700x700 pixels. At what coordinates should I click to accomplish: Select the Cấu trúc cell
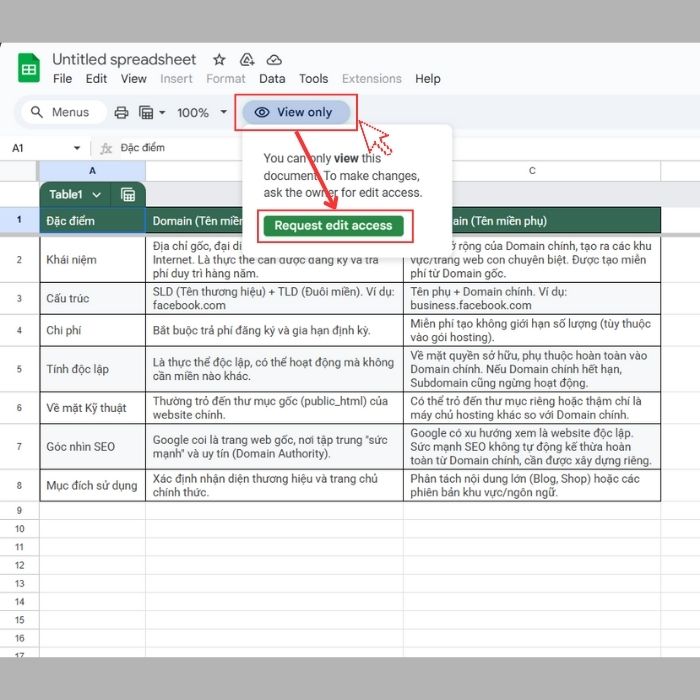pyautogui.click(x=92, y=298)
